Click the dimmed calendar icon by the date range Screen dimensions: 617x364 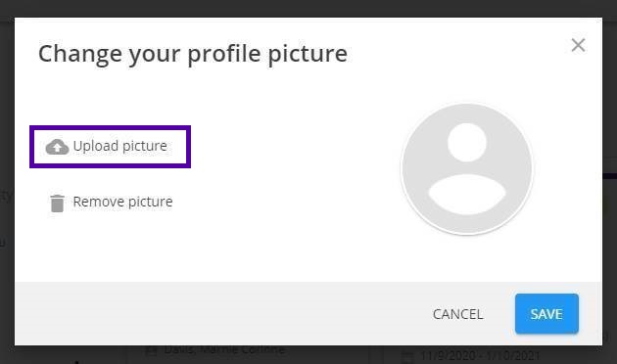tap(406, 356)
